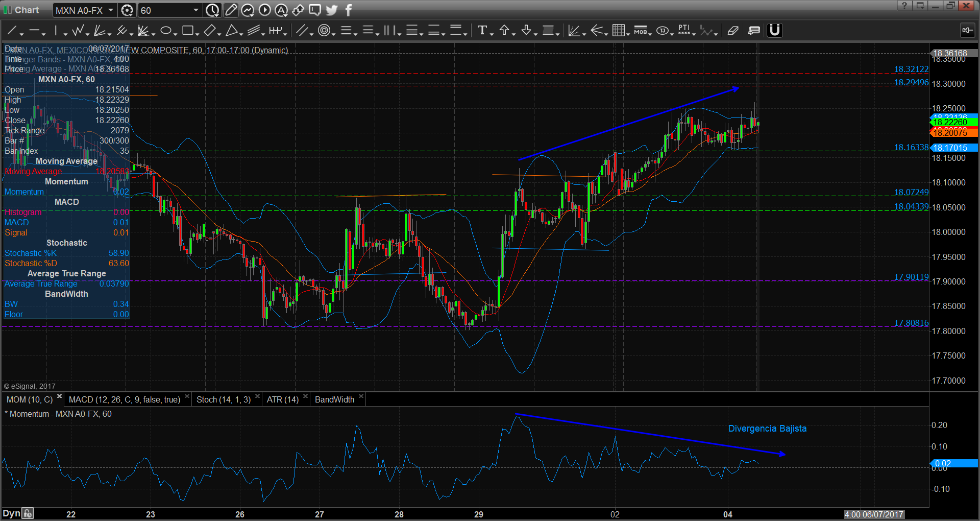Viewport: 980px width, 521px height.
Task: Select the zigzag wave line tool
Action: click(78, 31)
